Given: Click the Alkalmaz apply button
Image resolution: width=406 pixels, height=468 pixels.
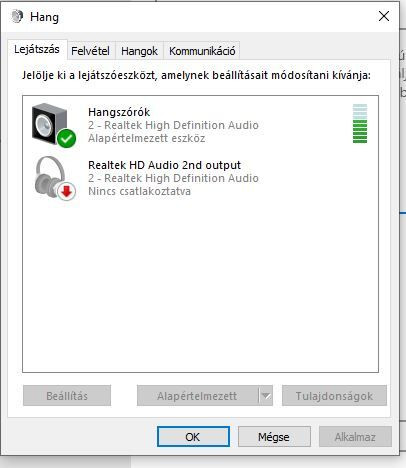Looking at the screenshot, I should (x=355, y=437).
